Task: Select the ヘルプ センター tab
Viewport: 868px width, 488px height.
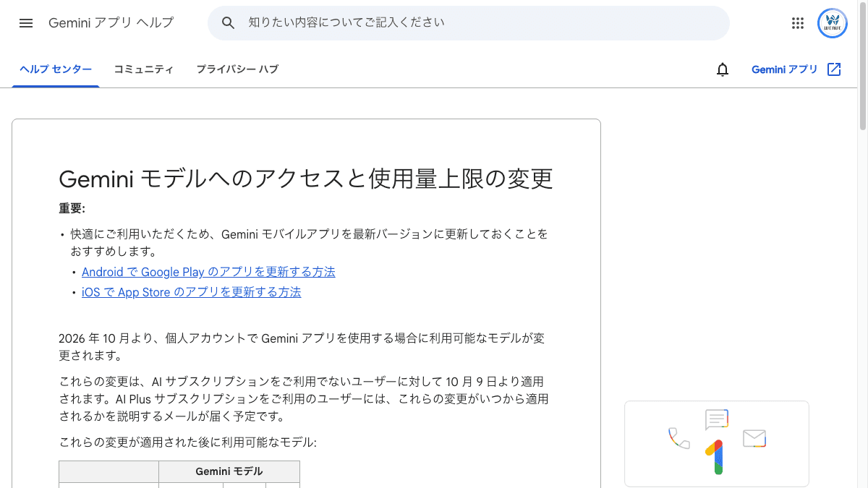Action: (x=56, y=69)
